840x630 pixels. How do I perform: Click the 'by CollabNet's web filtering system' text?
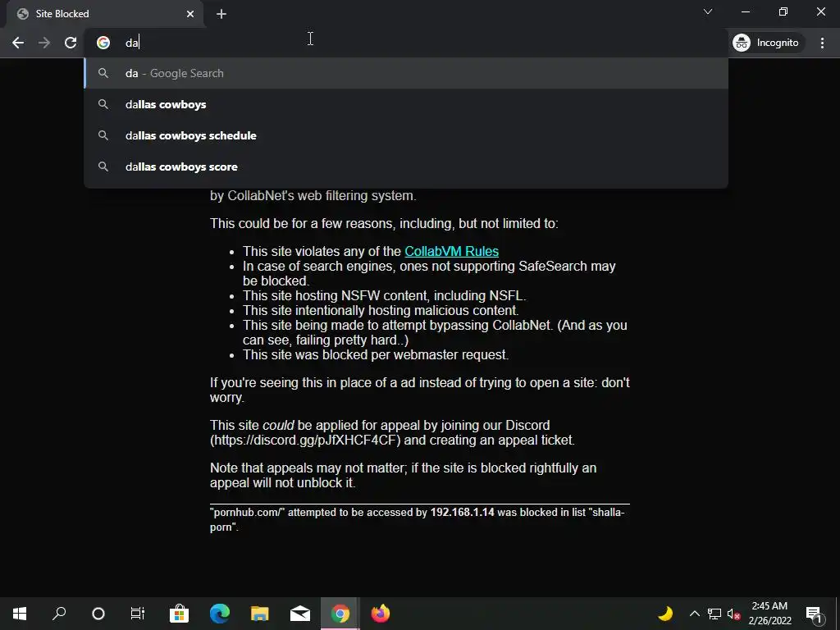(313, 195)
